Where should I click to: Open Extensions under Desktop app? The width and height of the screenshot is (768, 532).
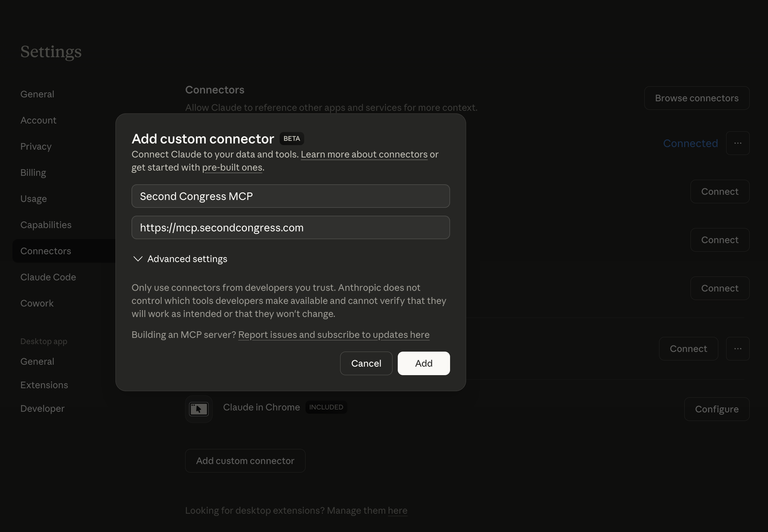(44, 385)
